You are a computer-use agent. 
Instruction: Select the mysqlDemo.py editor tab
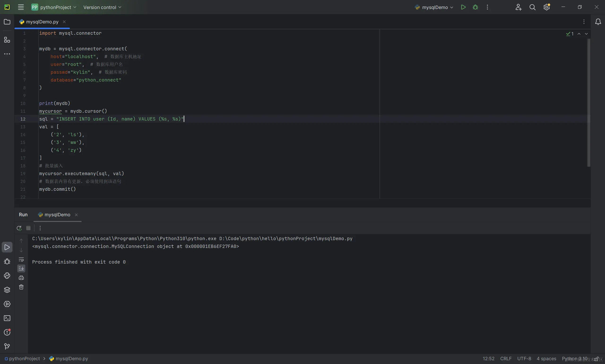(x=42, y=22)
